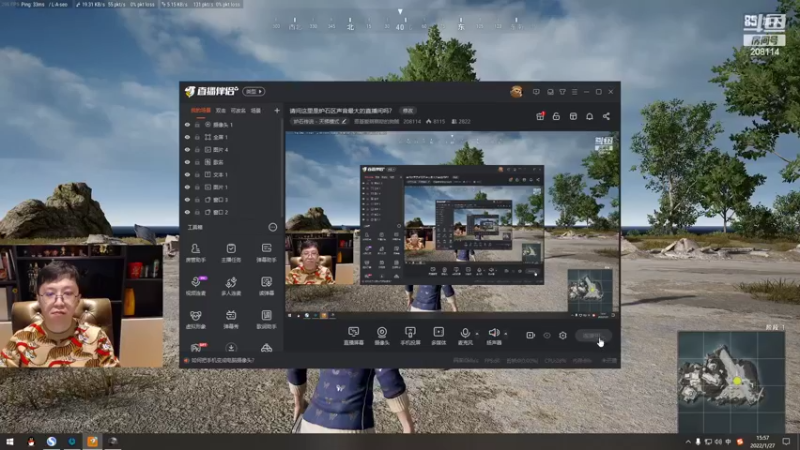The height and width of the screenshot is (450, 800).
Task: Open Windows Start menu
Action: point(10,441)
